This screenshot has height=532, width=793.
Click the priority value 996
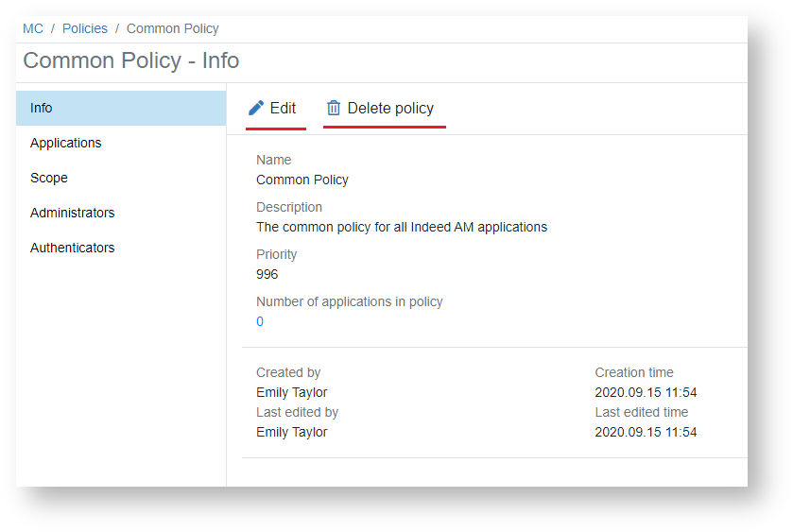[x=267, y=274]
